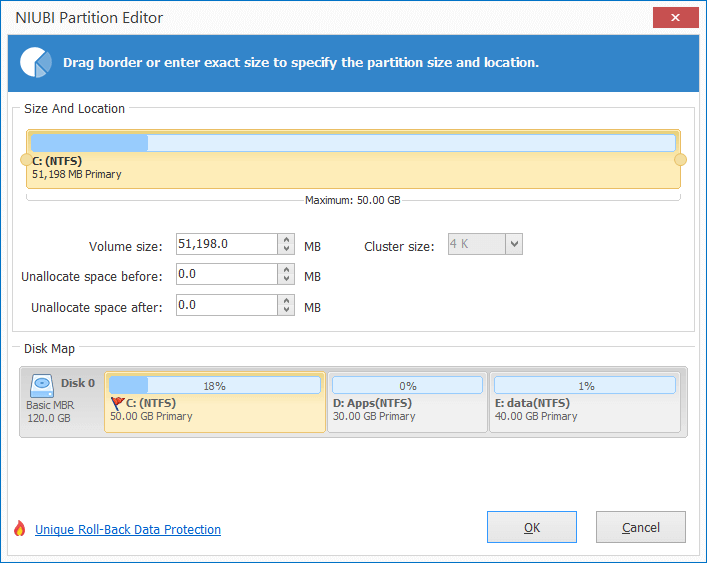707x563 pixels.
Task: Click the Disk 0 hard drive icon
Action: pos(42,386)
